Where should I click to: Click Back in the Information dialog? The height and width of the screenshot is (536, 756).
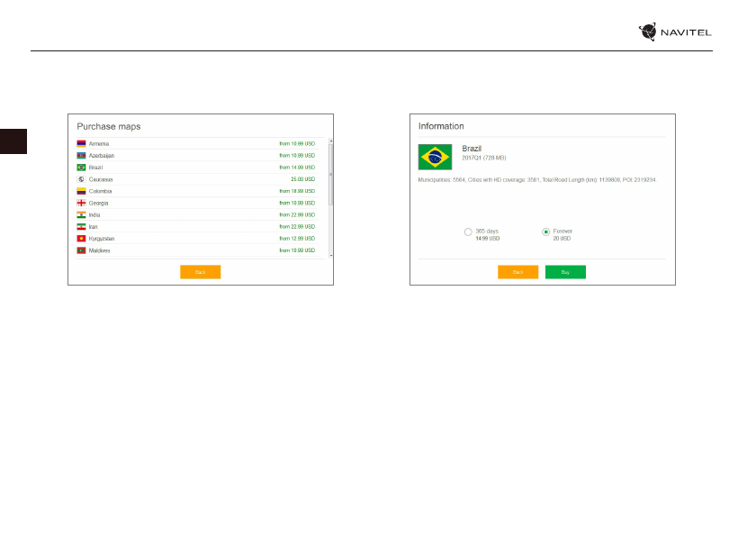517,271
